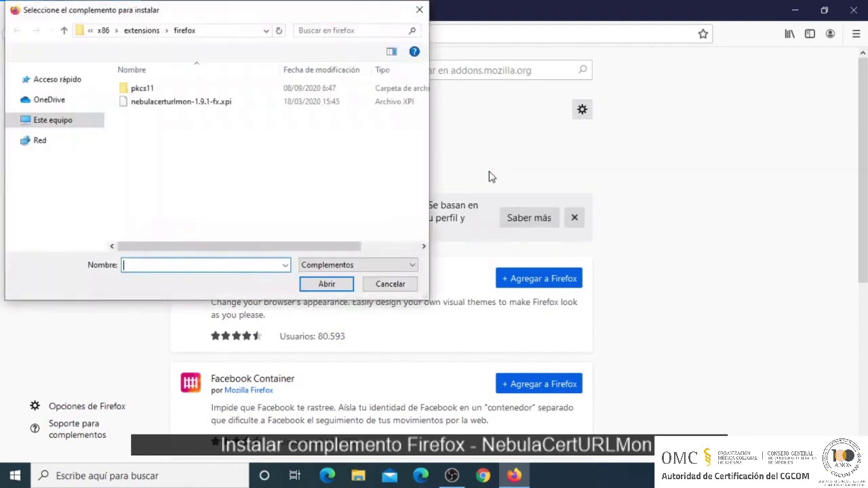The height and width of the screenshot is (488, 868).
Task: Refresh the firefox folder listing
Action: pos(279,30)
